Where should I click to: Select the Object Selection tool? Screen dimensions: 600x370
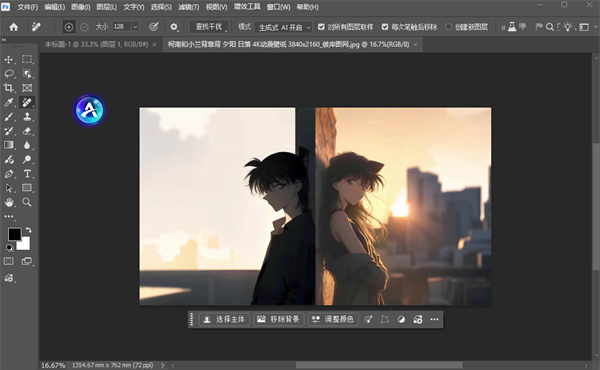click(27, 74)
